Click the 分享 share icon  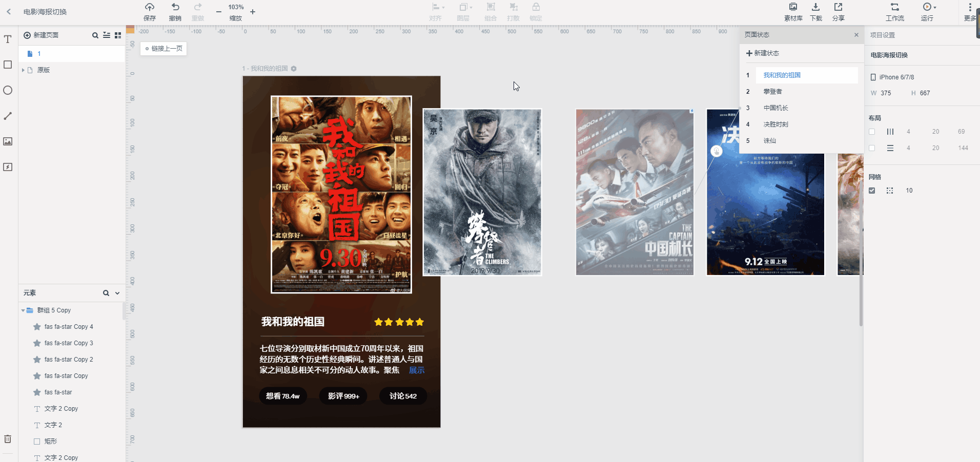(838, 11)
